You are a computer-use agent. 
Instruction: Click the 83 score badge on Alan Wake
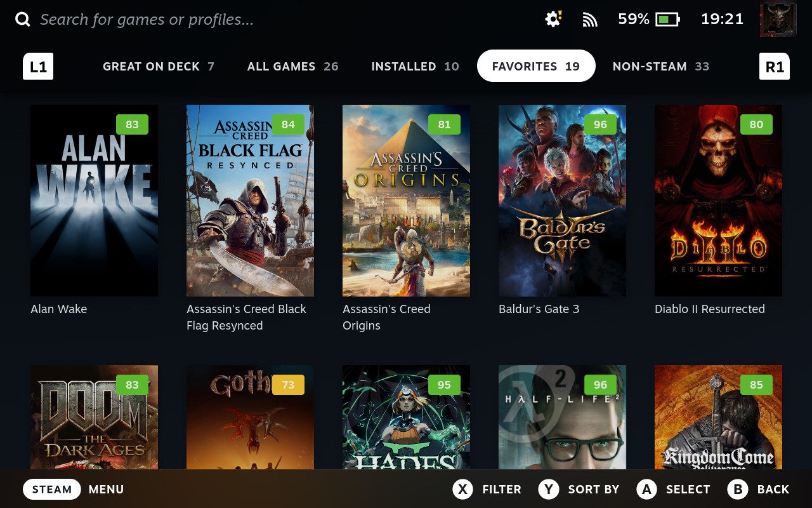pos(132,124)
